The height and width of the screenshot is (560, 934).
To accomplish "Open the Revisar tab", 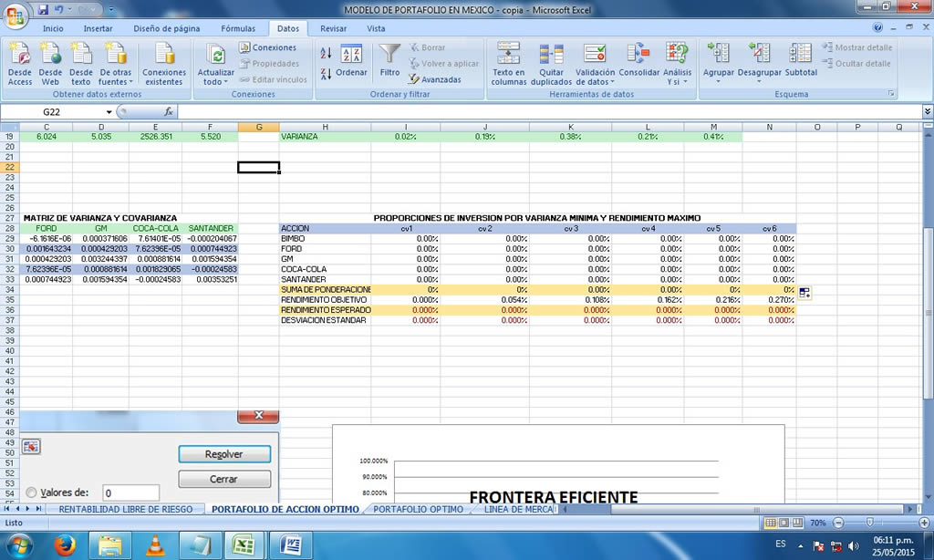I will [333, 28].
